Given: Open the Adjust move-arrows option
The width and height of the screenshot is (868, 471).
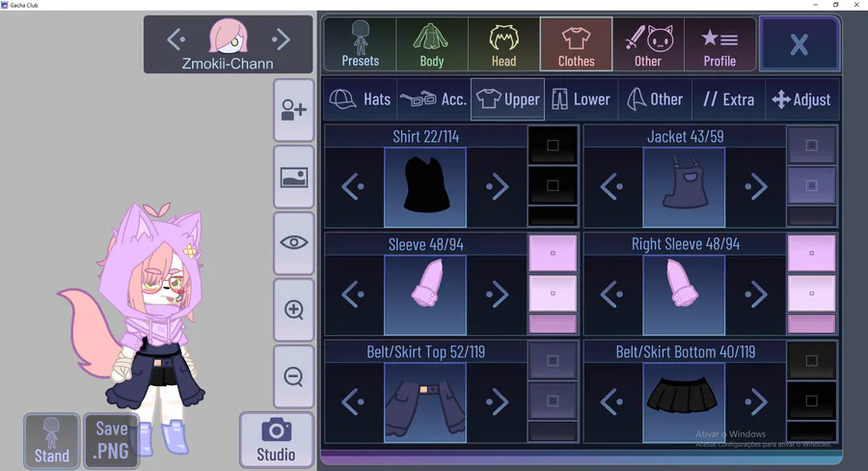Looking at the screenshot, I should pyautogui.click(x=802, y=99).
